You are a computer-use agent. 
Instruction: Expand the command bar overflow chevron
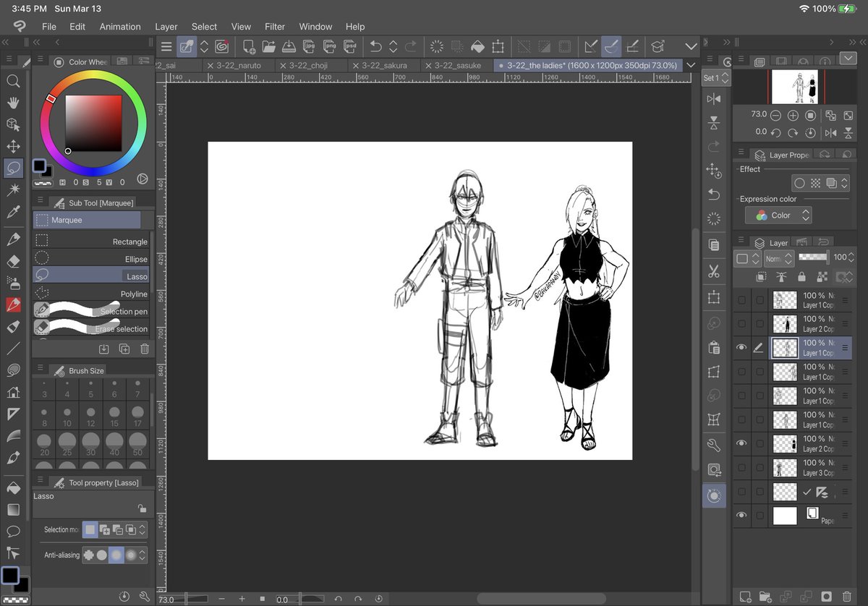point(691,46)
